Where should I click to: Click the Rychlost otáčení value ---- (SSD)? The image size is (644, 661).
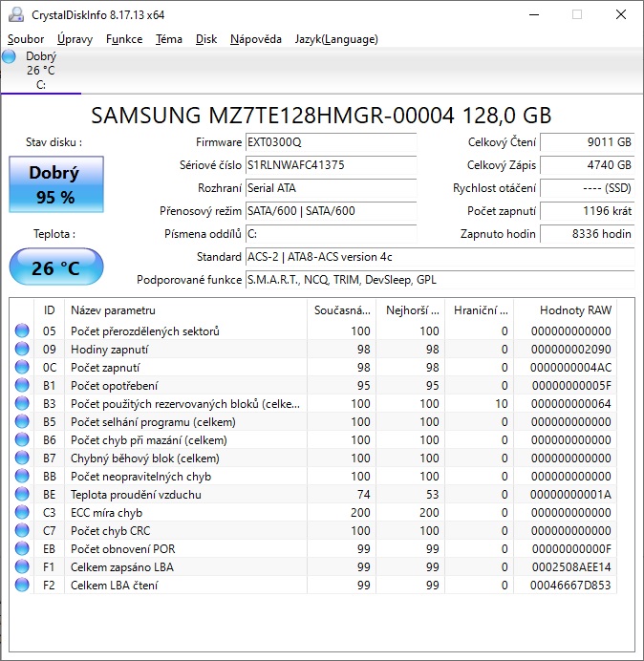tap(587, 187)
